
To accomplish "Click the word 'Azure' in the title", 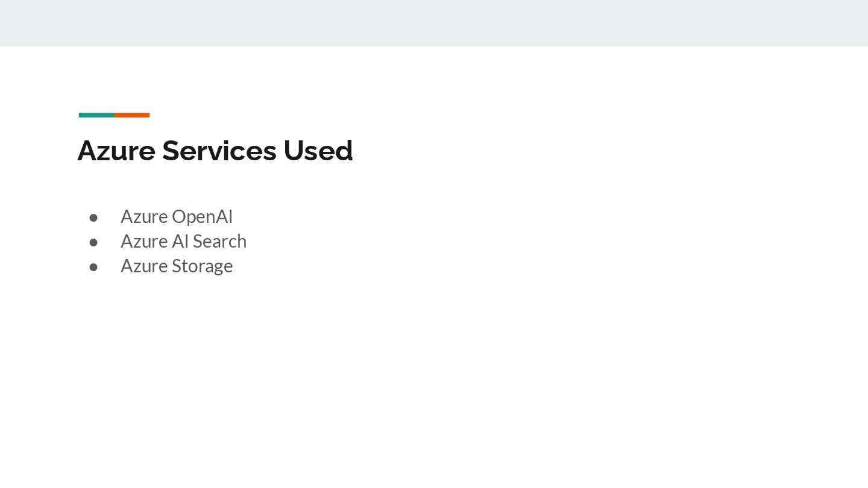I will pos(116,151).
